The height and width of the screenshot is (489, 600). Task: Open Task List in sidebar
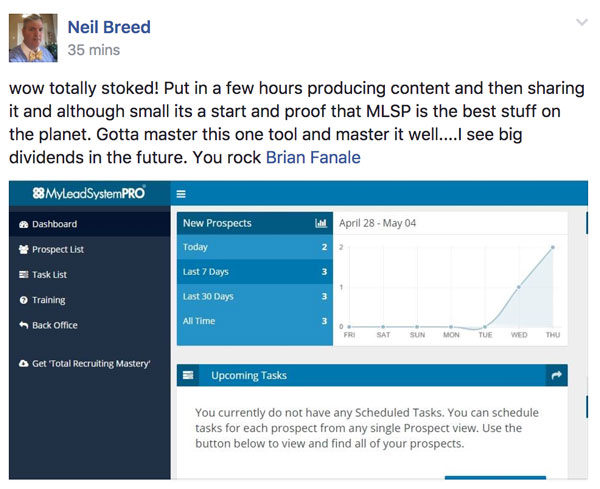pyautogui.click(x=90, y=275)
